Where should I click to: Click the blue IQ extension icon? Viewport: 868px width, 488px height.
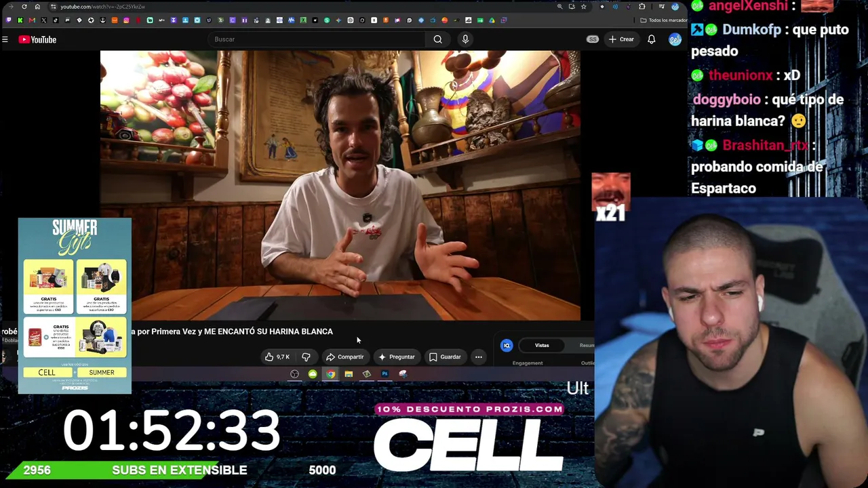point(507,346)
